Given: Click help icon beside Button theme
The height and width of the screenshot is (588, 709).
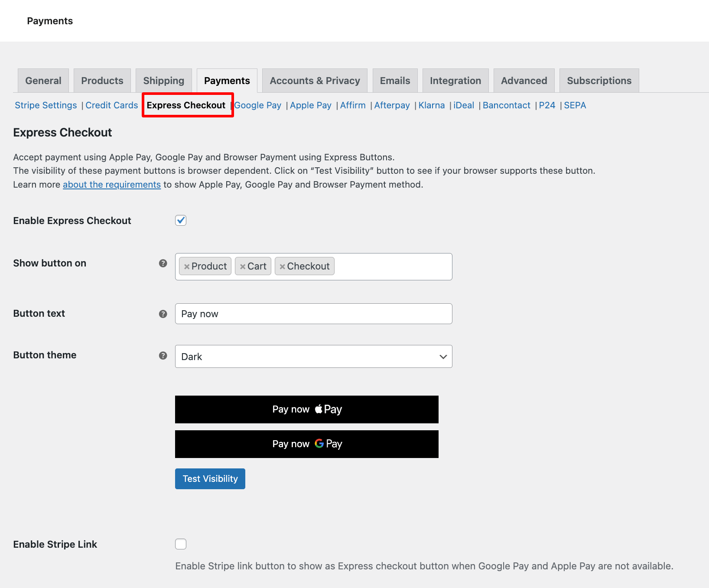Looking at the screenshot, I should [x=163, y=356].
